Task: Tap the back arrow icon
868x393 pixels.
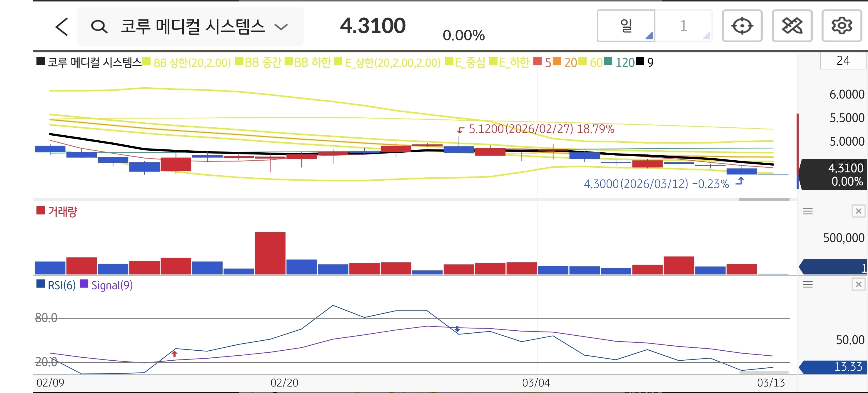Action: [62, 27]
